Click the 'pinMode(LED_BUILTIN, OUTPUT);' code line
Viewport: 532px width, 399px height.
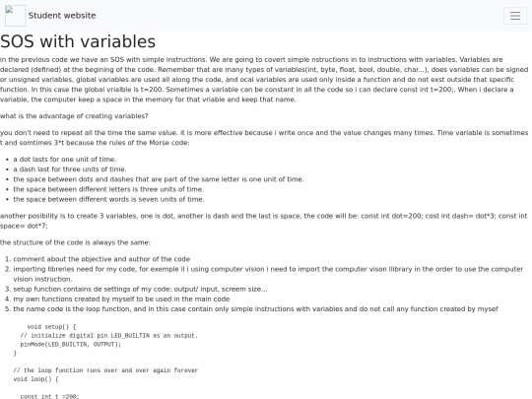coord(71,345)
